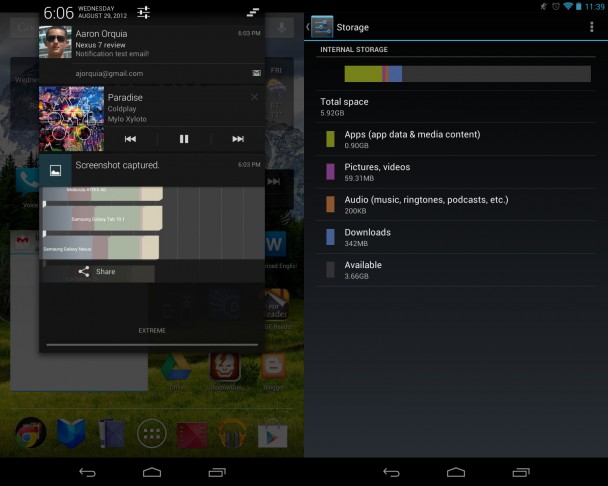The height and width of the screenshot is (486, 608).
Task: Tap the green Apps color swatch
Action: pyautogui.click(x=330, y=139)
